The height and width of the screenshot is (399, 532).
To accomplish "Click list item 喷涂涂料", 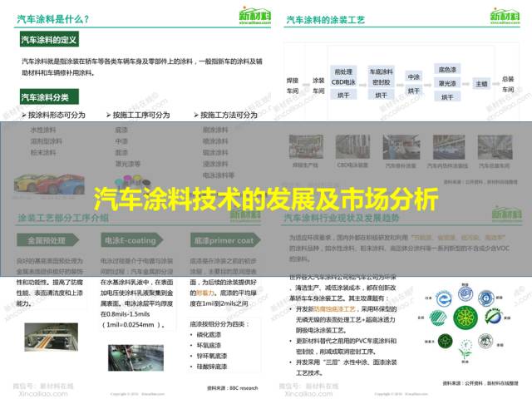I will (x=215, y=141).
